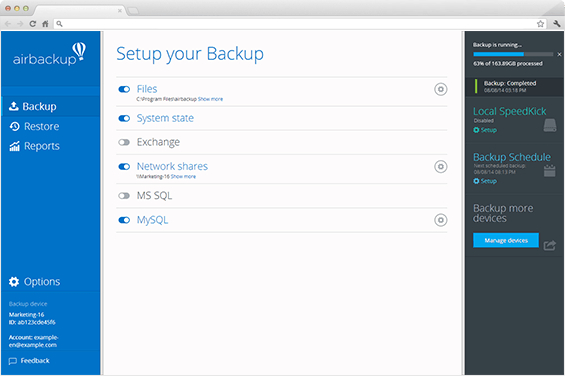Click the Local SpeedKick drive icon

pos(550,125)
